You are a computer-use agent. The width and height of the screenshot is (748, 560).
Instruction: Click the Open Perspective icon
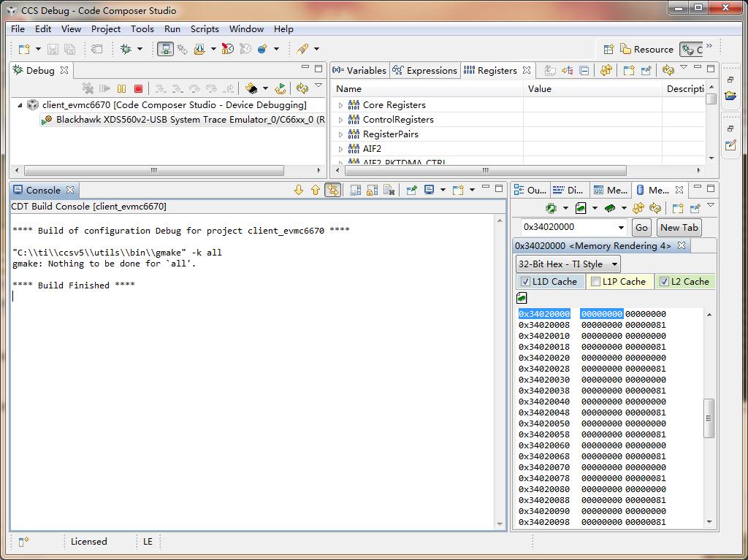coord(608,49)
